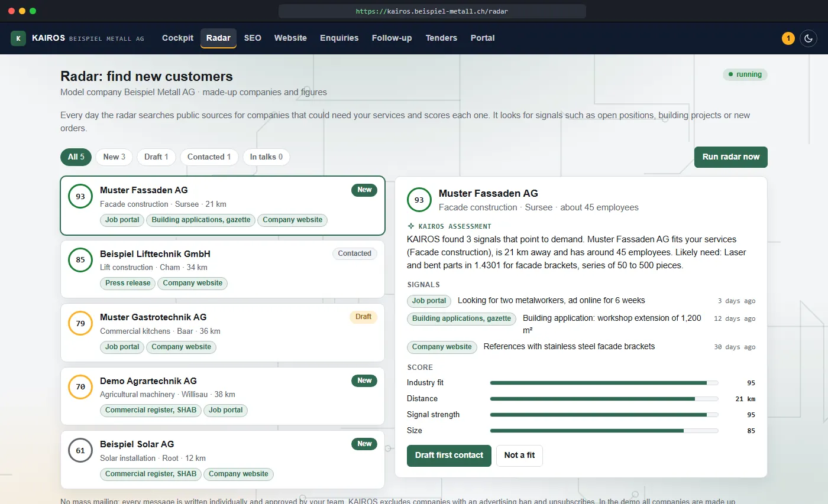This screenshot has width=828, height=504.
Task: Click the 93 score ring in the detail panel
Action: (419, 200)
